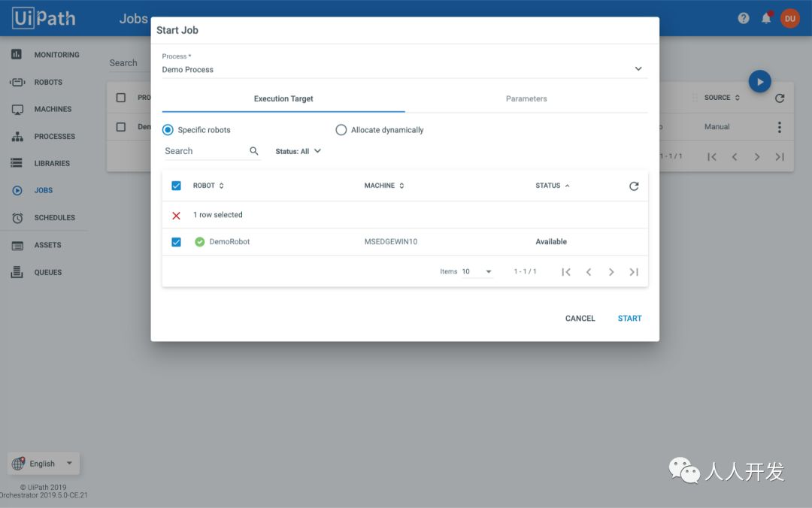Open the Items per page dropdown
Viewport: 812px width, 508px height.
[477, 271]
